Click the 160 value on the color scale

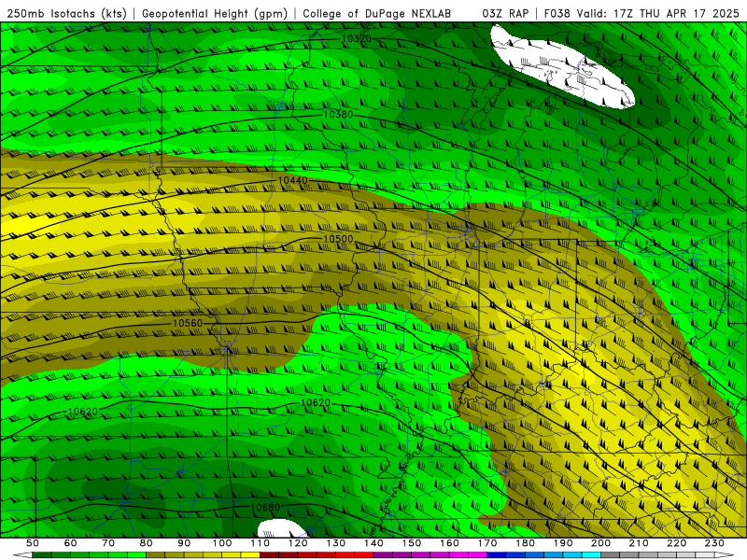449,543
